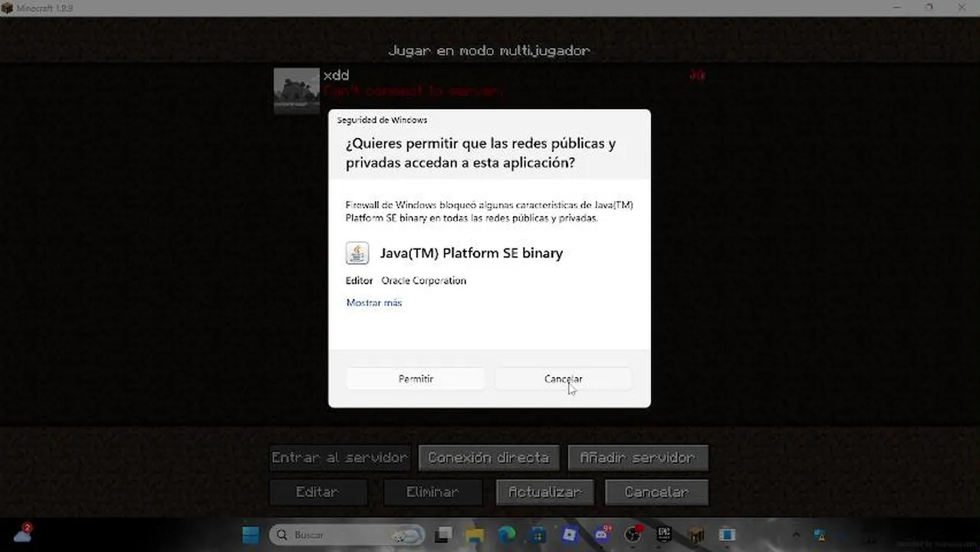Click Añadir servidor in Minecraft
The width and height of the screenshot is (980, 552).
[638, 458]
